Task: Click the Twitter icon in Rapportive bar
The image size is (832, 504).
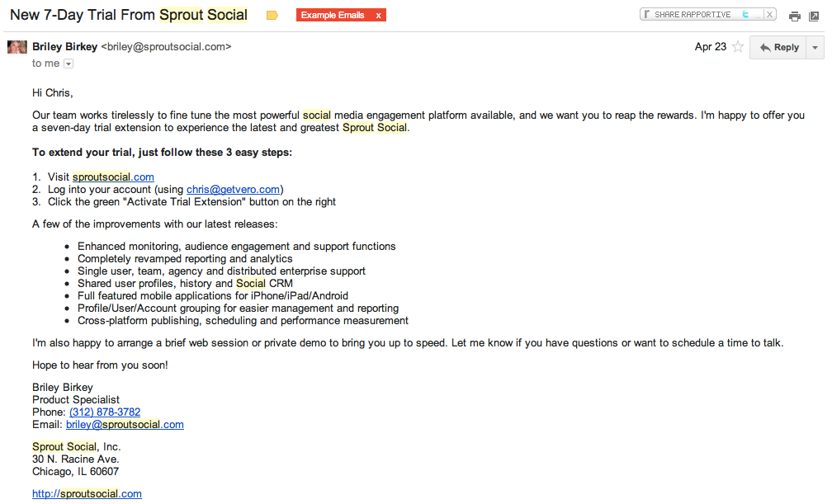Action: (746, 14)
